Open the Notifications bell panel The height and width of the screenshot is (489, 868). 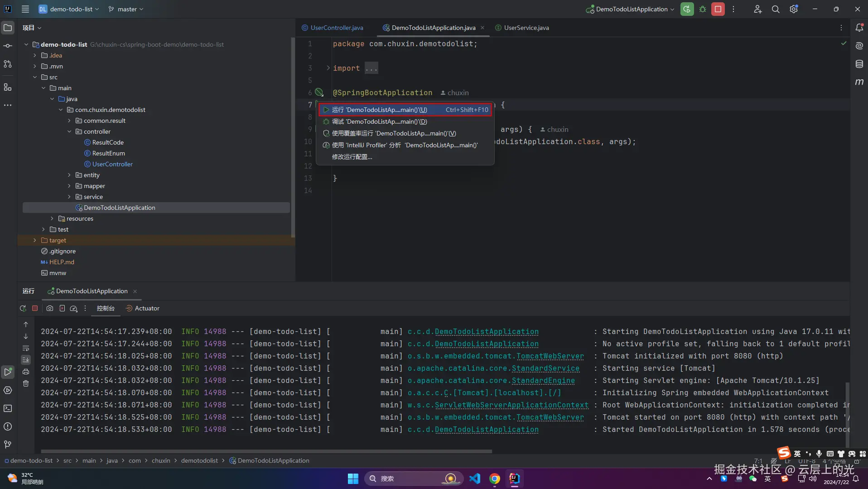pyautogui.click(x=859, y=28)
